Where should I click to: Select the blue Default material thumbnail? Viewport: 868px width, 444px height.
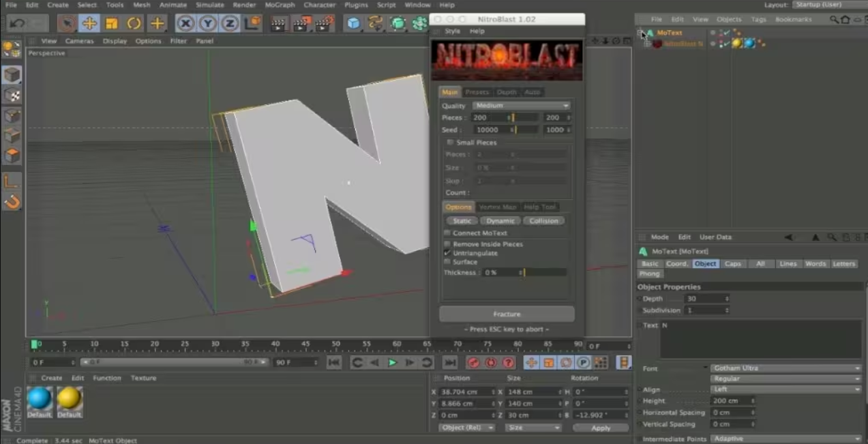[40, 398]
